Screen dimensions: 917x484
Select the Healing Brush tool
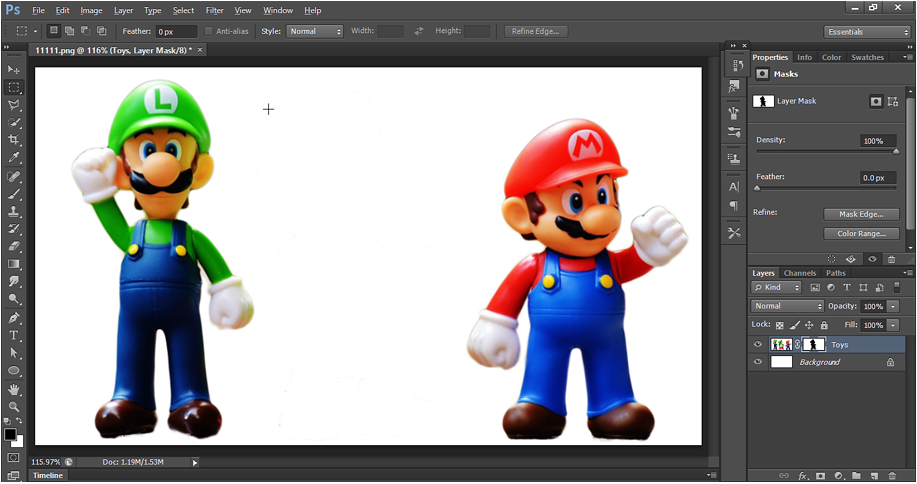click(x=13, y=177)
